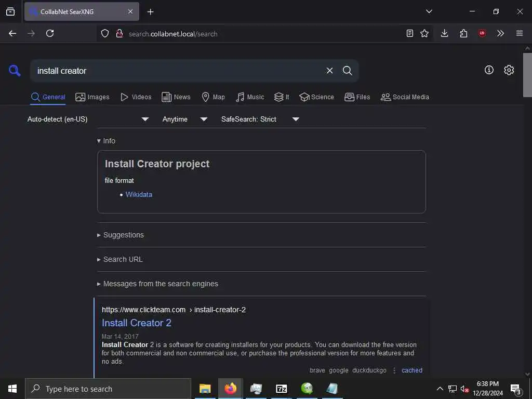Open the Windows notification center
The height and width of the screenshot is (399, 532).
coord(515,389)
